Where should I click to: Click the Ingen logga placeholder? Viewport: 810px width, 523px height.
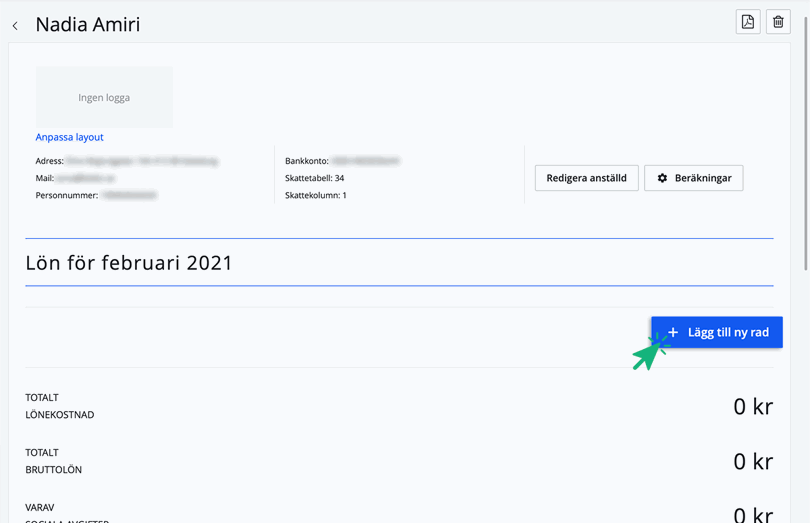click(x=104, y=97)
